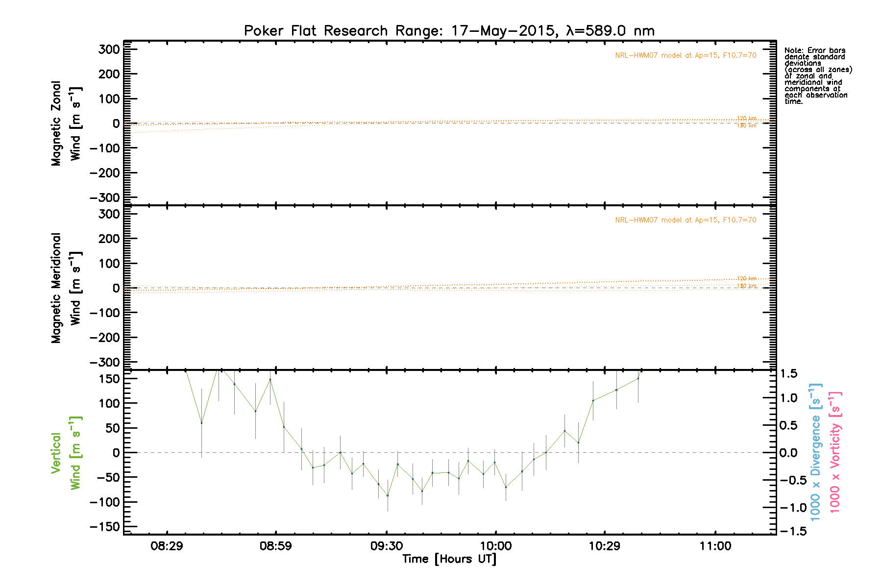The image size is (882, 588).
Task: Click the Poker Flat Research Range plot title
Action: pos(449,31)
